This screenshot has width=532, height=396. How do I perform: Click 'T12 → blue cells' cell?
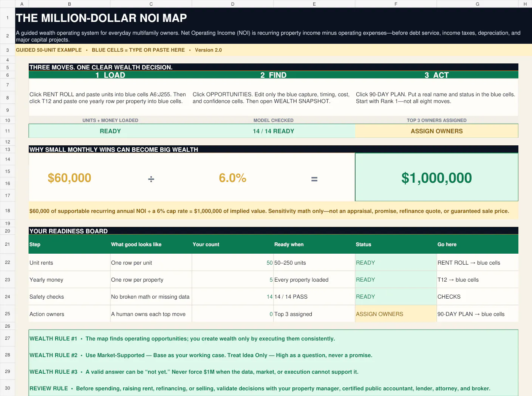(x=478, y=280)
